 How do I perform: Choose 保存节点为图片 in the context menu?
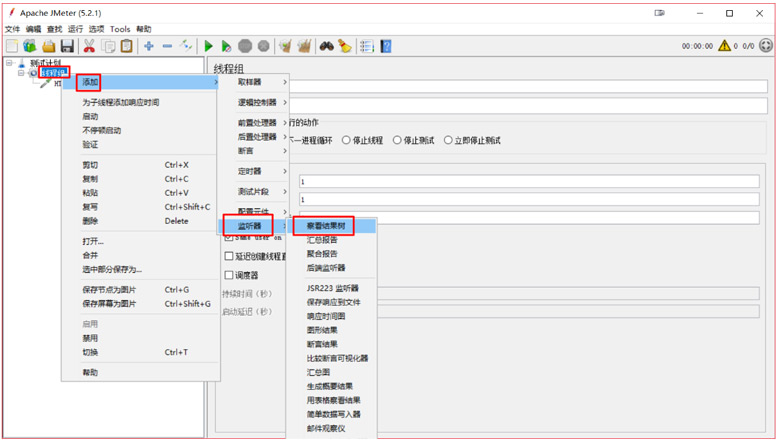(x=141, y=289)
